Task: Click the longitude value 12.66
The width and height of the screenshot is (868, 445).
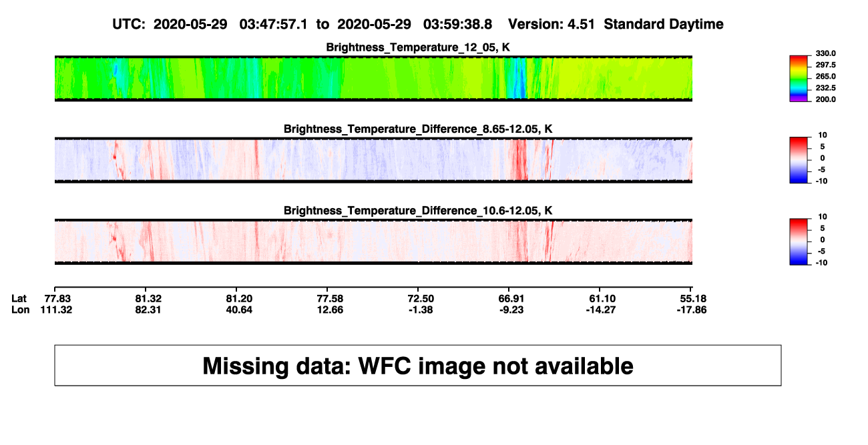Action: pyautogui.click(x=331, y=310)
